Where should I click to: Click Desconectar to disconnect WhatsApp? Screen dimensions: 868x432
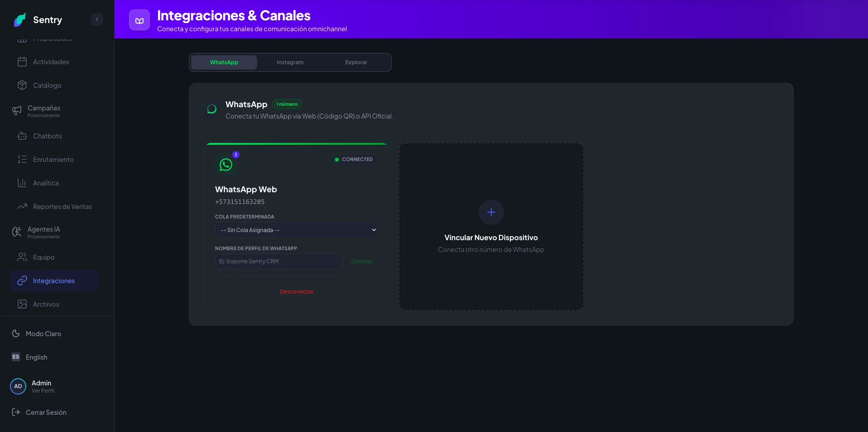[297, 292]
